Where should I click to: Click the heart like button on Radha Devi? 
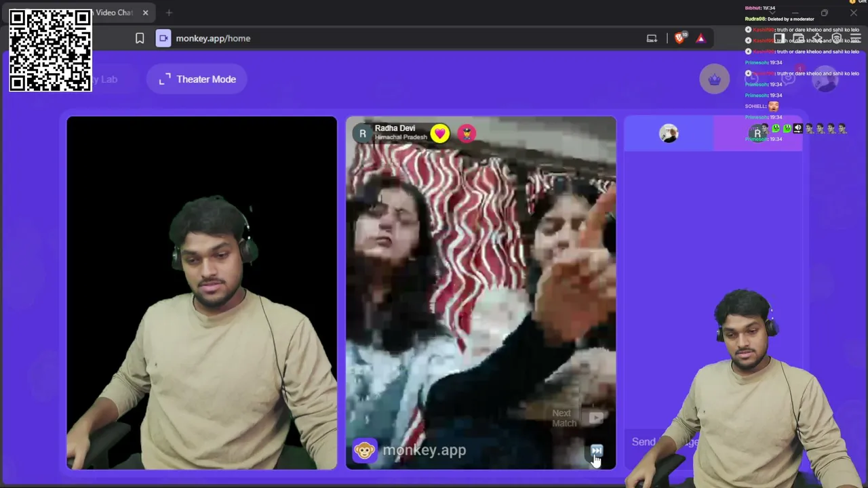[439, 134]
